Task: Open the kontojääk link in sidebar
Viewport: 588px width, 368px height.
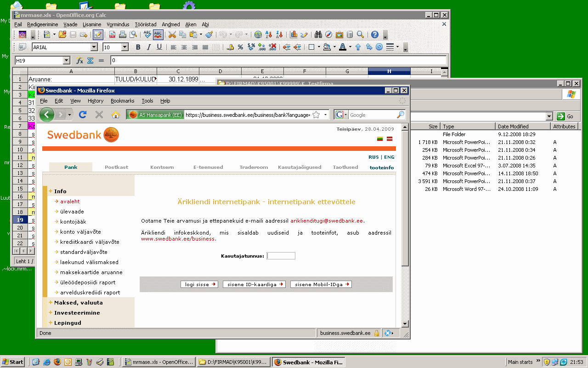Action: pos(73,222)
